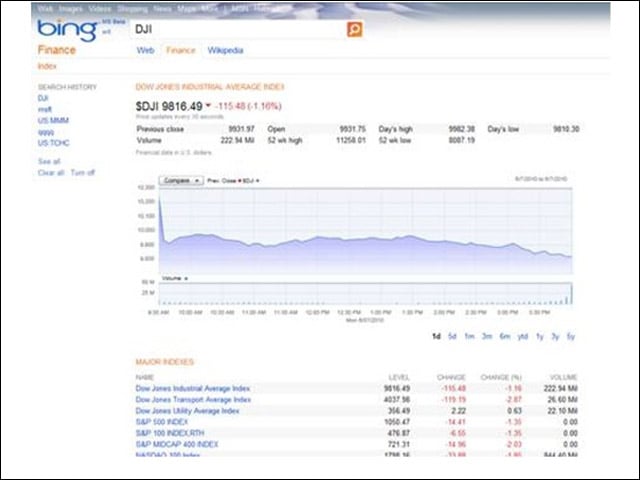Viewport: 640px width, 480px height.
Task: Click the 52 wk high value 11258.01
Action: click(x=351, y=140)
